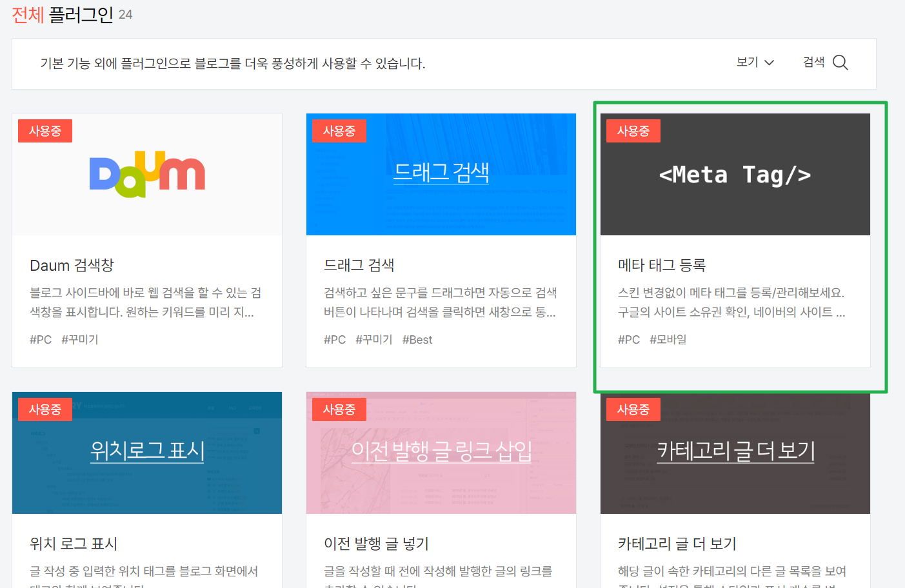Click the 카테고리 글 더 보기 description text
This screenshot has width=905, height=588.
click(732, 577)
